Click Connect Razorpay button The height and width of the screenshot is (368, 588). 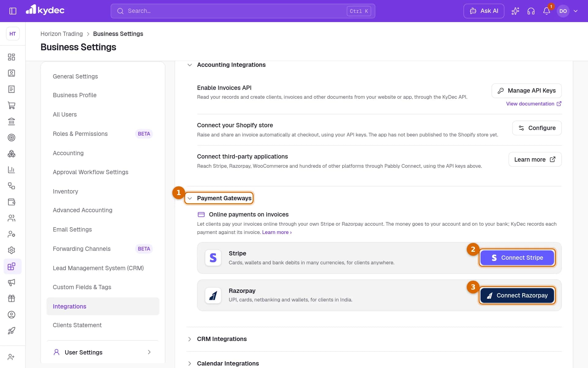pos(517,296)
